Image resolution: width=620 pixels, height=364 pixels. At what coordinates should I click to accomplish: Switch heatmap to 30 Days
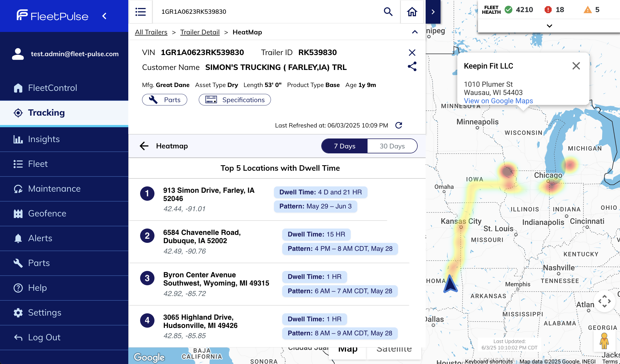click(x=392, y=146)
